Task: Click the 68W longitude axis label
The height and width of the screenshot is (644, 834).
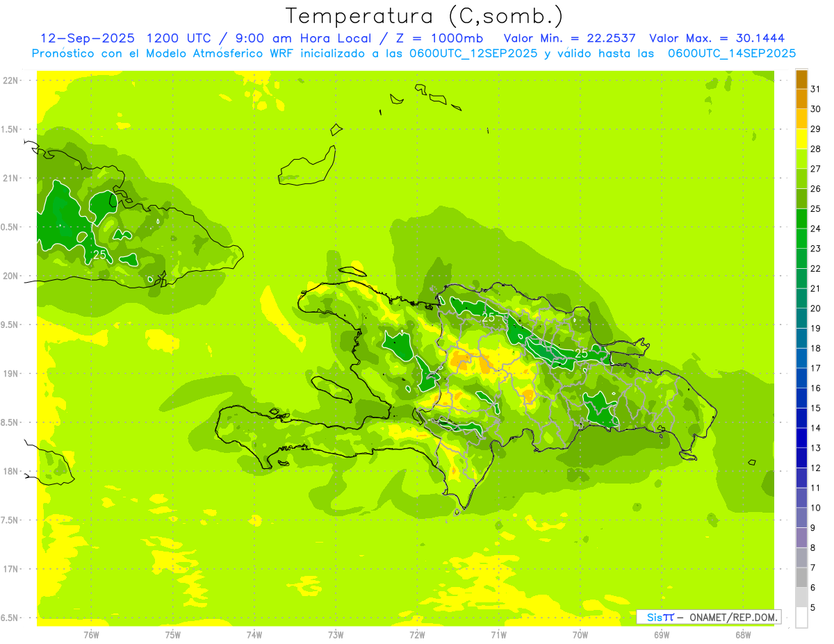Action: 742,634
